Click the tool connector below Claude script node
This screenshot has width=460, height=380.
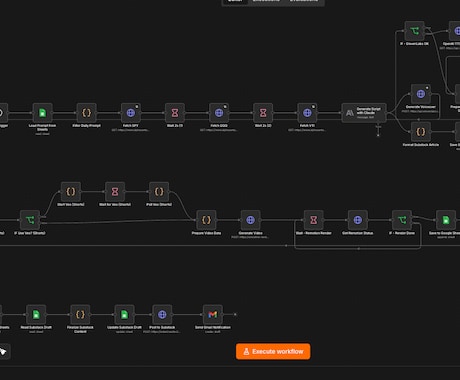click(x=378, y=135)
